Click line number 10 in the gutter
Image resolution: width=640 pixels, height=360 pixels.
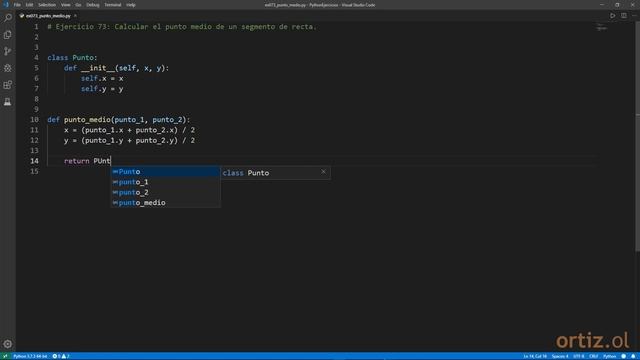34,120
